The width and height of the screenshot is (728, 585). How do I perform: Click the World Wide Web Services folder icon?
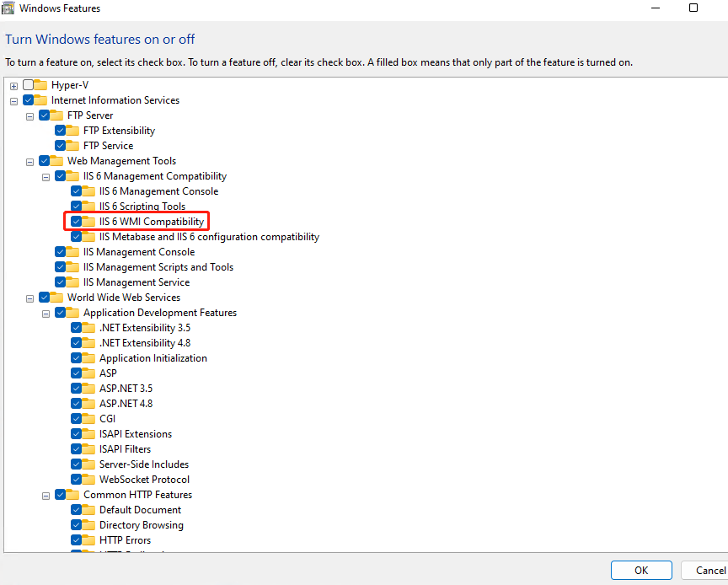point(56,298)
